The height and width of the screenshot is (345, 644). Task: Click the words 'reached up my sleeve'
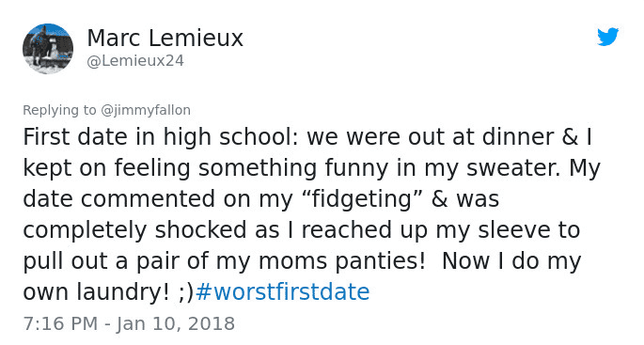[427, 230]
